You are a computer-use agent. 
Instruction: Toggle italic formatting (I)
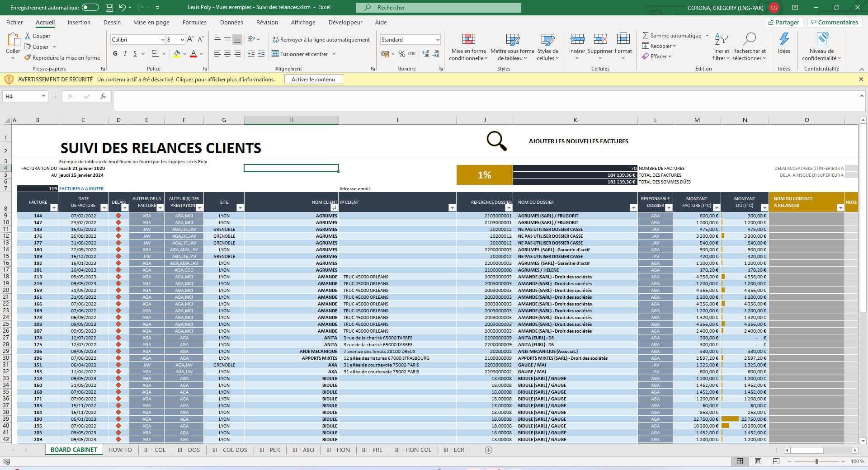pyautogui.click(x=125, y=54)
